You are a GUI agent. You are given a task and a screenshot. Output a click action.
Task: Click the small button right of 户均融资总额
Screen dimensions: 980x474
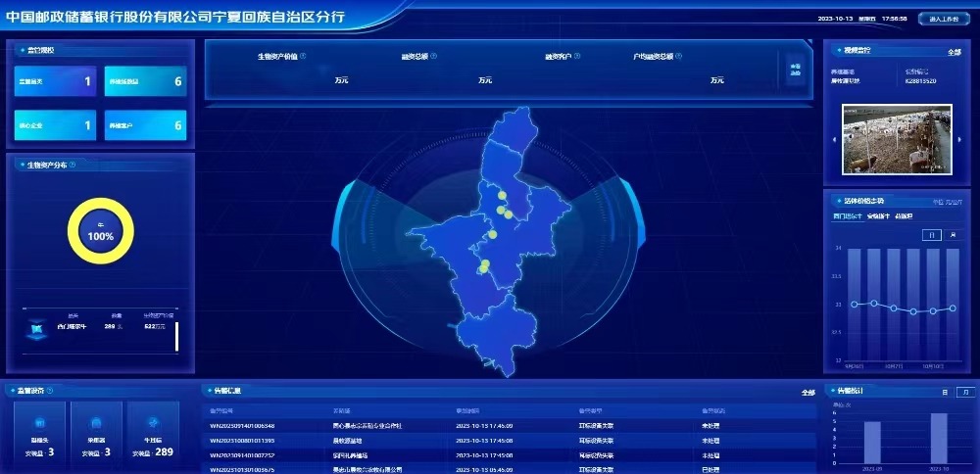tap(795, 70)
